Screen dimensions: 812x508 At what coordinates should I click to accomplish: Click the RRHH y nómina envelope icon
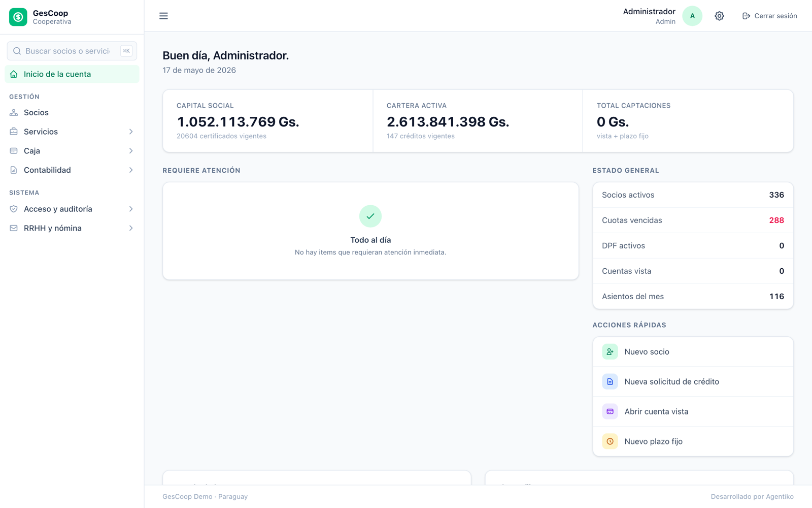(x=14, y=228)
